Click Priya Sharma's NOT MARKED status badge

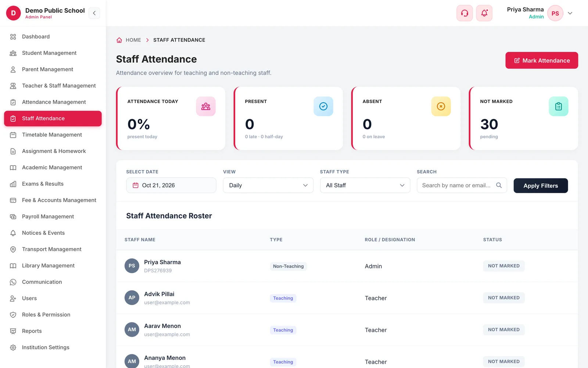(504, 266)
